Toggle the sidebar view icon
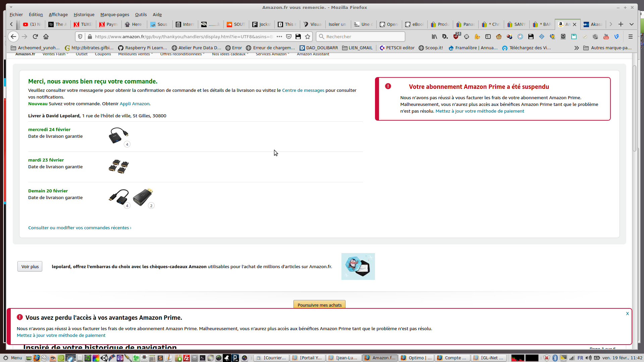The height and width of the screenshot is (362, 644). (488, 37)
